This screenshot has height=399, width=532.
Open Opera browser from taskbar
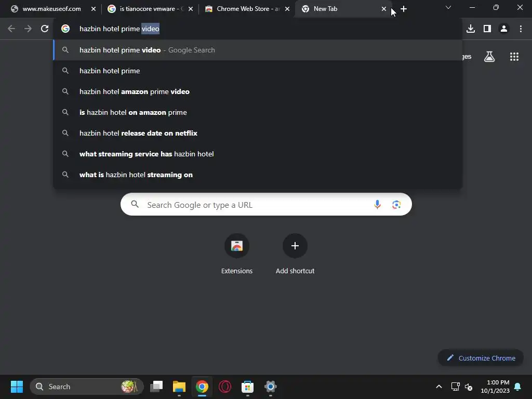pos(224,387)
